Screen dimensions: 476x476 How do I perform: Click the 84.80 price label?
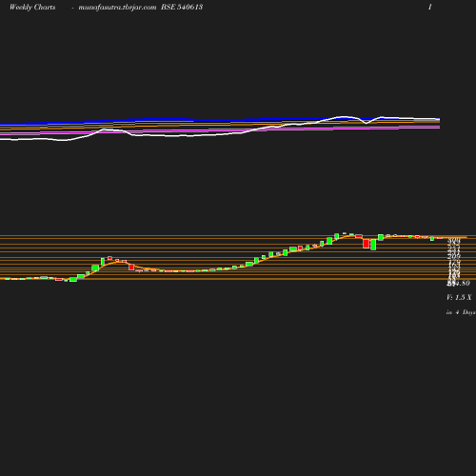(458, 283)
